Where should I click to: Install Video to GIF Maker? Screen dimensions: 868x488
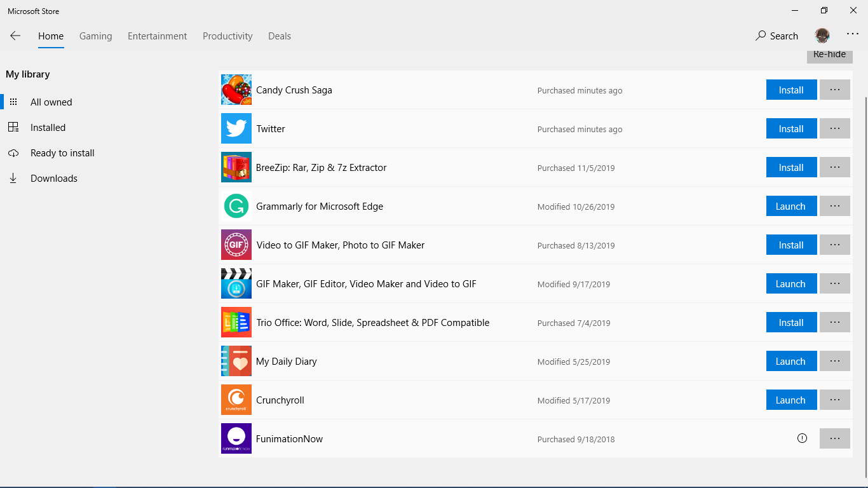click(791, 245)
